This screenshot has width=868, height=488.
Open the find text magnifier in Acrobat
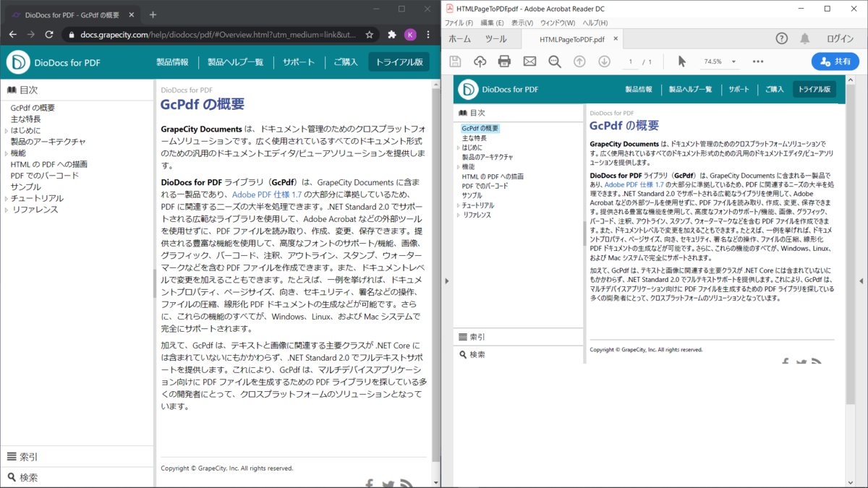pyautogui.click(x=555, y=61)
